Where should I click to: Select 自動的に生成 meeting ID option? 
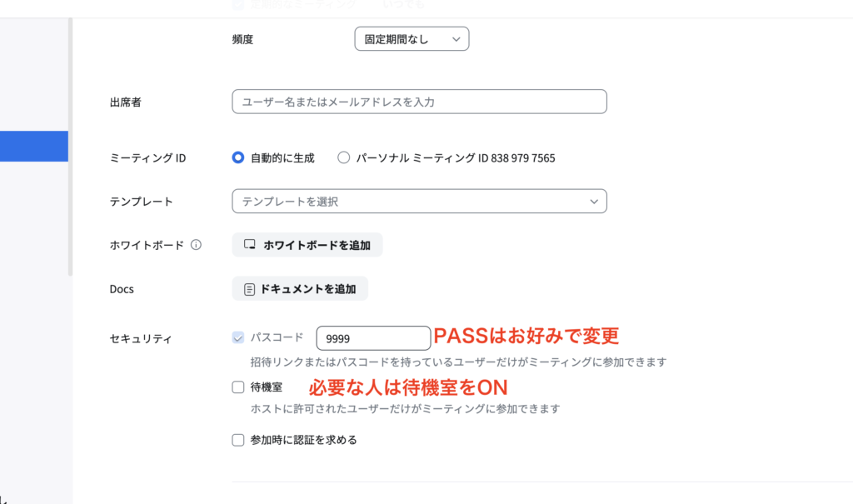click(x=237, y=157)
